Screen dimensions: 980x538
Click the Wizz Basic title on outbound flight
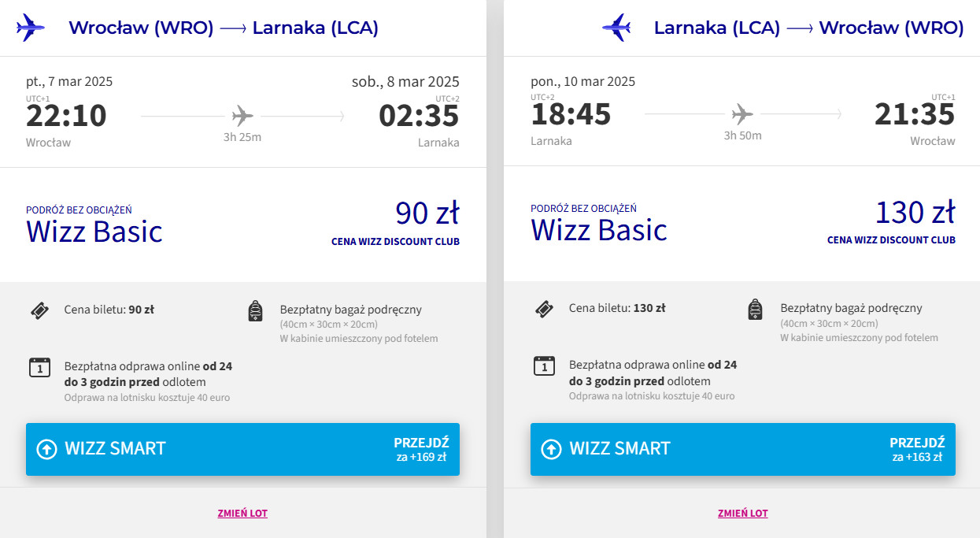(94, 232)
